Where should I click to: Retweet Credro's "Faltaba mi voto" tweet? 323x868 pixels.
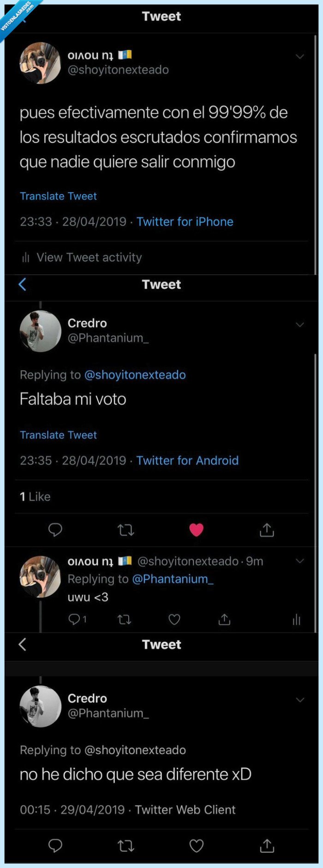[x=126, y=530]
